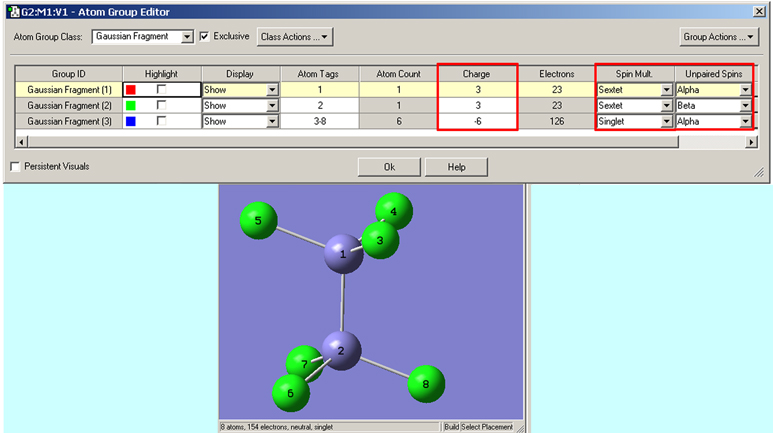Close the Atom Group Editor window

(760, 11)
